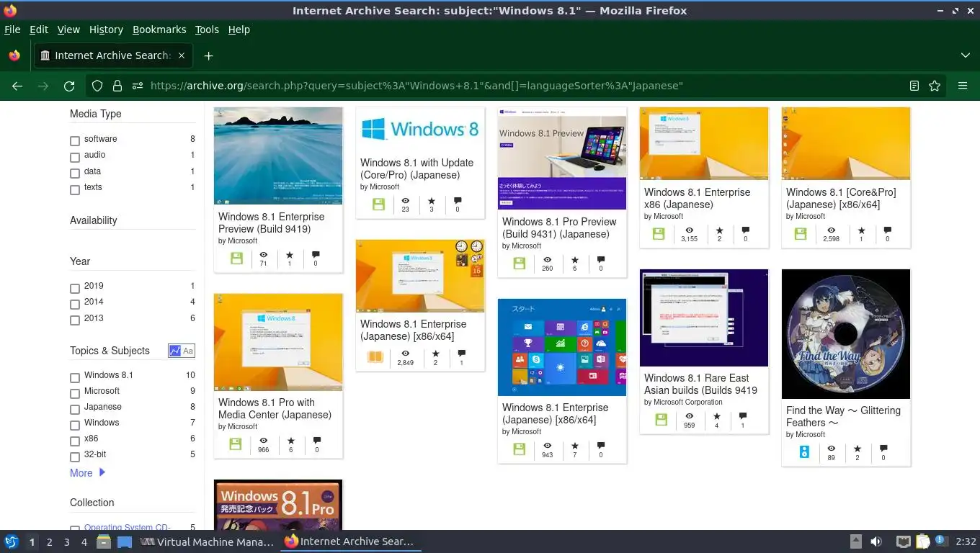Open Windows 8.1 Pro Preview (Build 9431) link
This screenshot has height=553, width=980.
(559, 228)
